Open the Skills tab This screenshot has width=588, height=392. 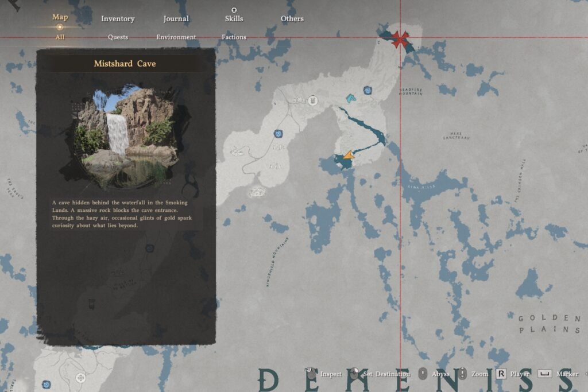click(x=233, y=18)
